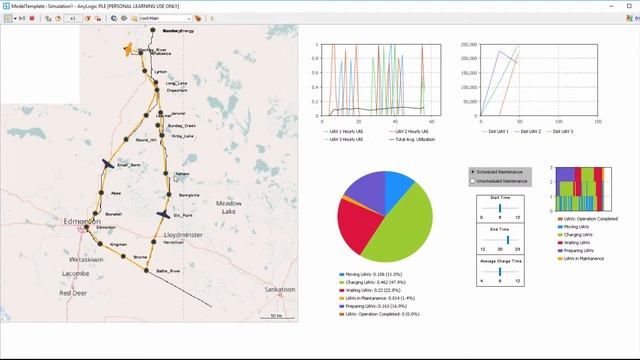Screen dimensions: 640x360
Task: Click the top node at the Energy label
Action: click(x=153, y=30)
